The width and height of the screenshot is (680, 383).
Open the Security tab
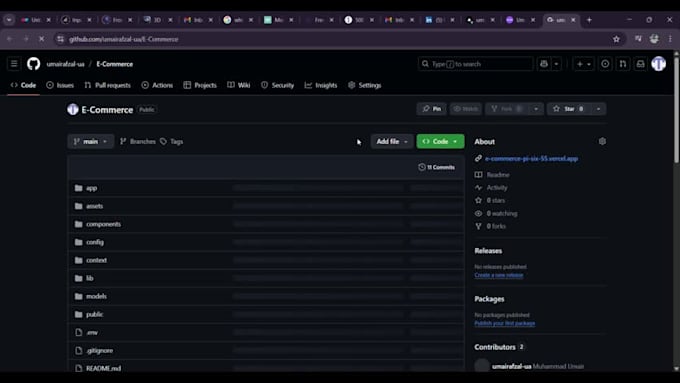[x=278, y=85]
